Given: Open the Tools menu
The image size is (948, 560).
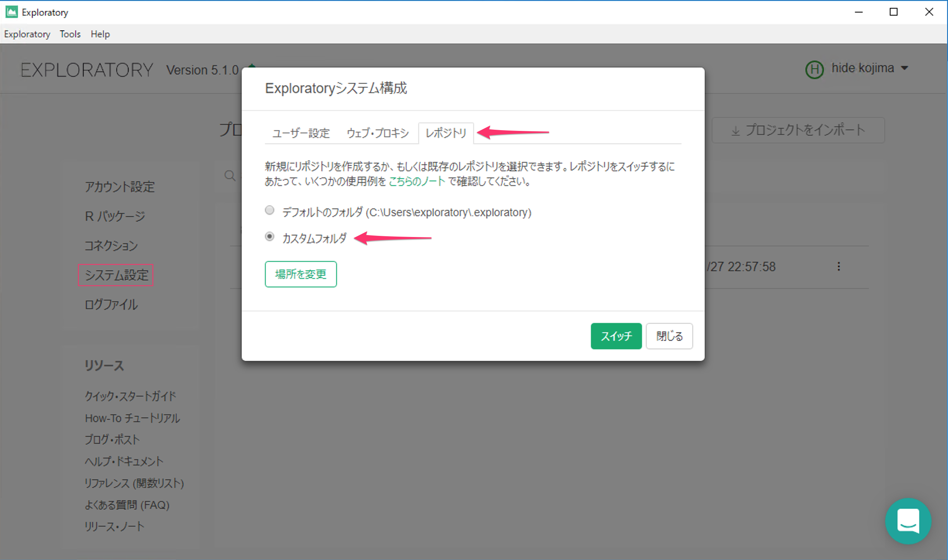Looking at the screenshot, I should [x=70, y=34].
